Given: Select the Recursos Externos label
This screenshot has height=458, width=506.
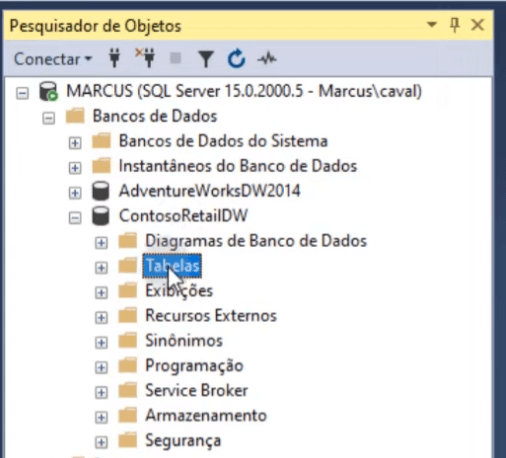Looking at the screenshot, I should (211, 316).
